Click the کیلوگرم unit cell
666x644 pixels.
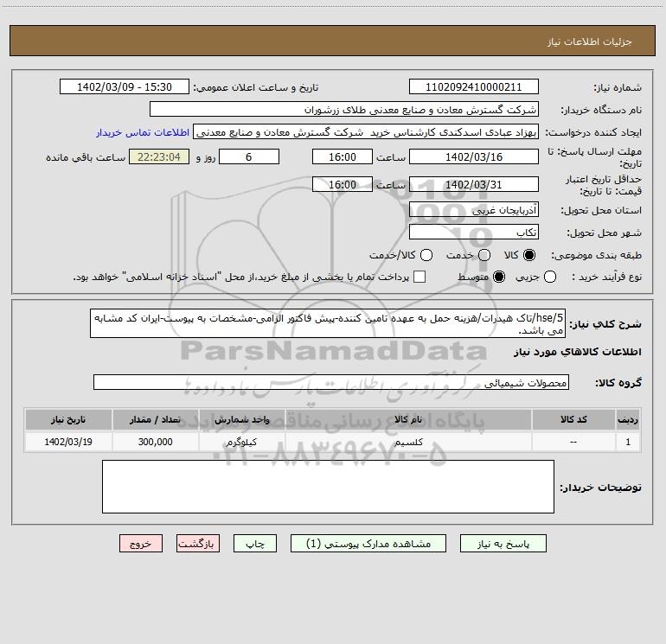(x=241, y=442)
